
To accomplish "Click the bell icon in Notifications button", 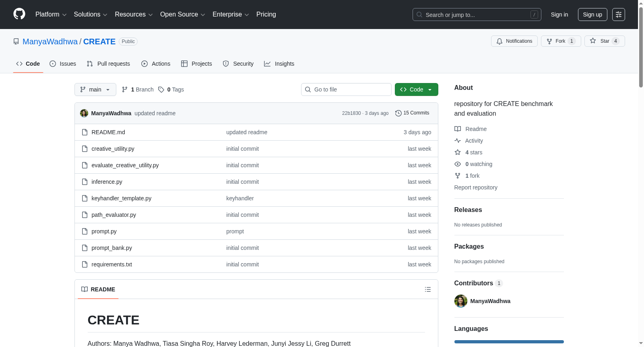I will tap(500, 41).
